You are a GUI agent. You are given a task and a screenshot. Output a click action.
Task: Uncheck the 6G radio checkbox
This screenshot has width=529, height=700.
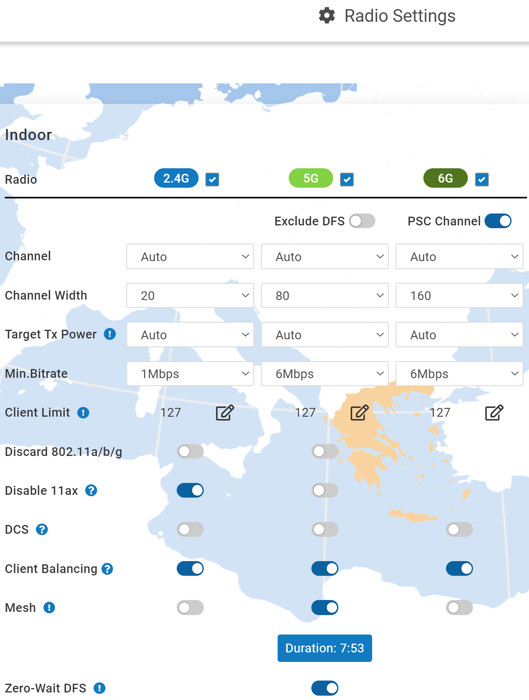(x=482, y=179)
